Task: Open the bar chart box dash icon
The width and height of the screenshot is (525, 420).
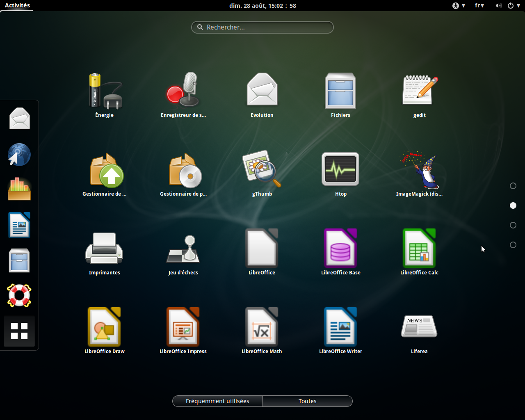Action: point(19,189)
